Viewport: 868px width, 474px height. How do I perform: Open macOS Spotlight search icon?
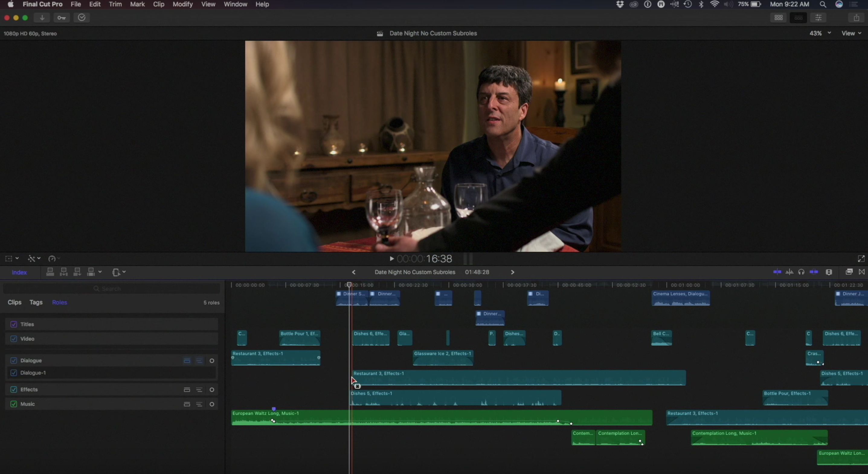822,4
